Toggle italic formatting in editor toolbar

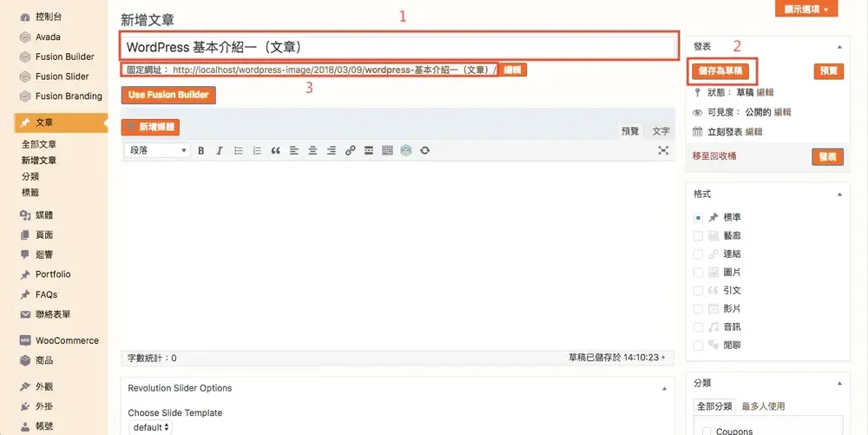click(220, 150)
